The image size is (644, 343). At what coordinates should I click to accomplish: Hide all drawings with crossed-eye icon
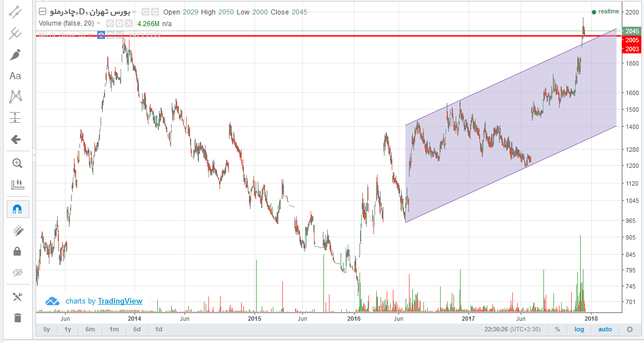pyautogui.click(x=17, y=272)
